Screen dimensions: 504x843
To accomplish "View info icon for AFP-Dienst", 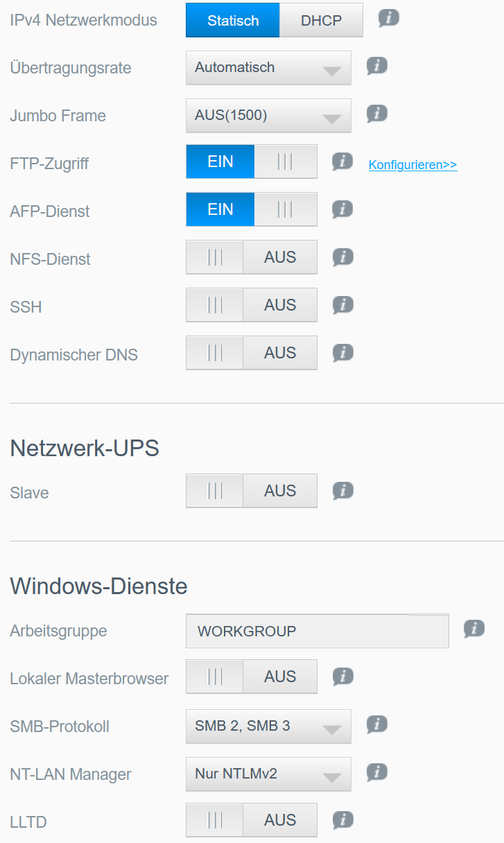I will click(x=342, y=209).
